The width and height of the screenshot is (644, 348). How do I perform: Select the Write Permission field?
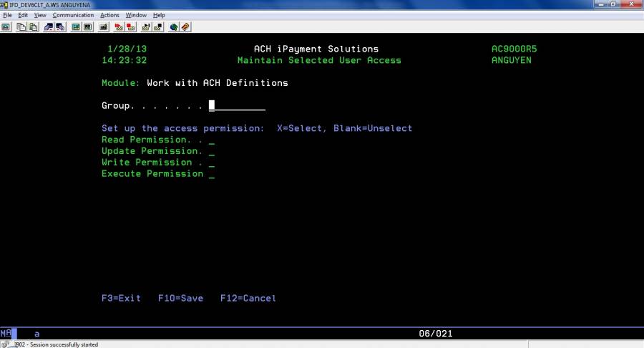212,163
